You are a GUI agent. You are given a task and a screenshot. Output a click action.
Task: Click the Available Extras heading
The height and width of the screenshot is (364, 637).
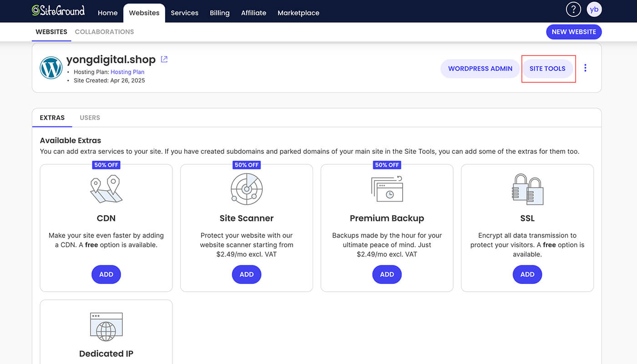pyautogui.click(x=71, y=141)
